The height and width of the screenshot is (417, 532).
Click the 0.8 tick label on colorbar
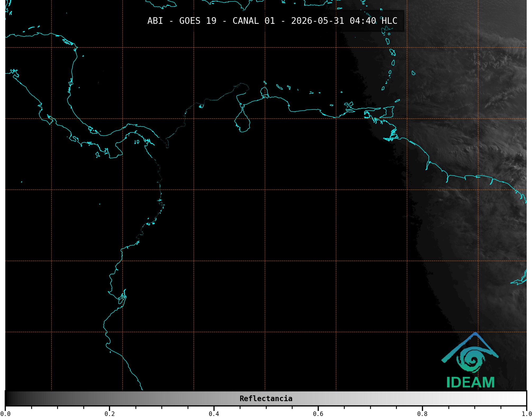422,414
